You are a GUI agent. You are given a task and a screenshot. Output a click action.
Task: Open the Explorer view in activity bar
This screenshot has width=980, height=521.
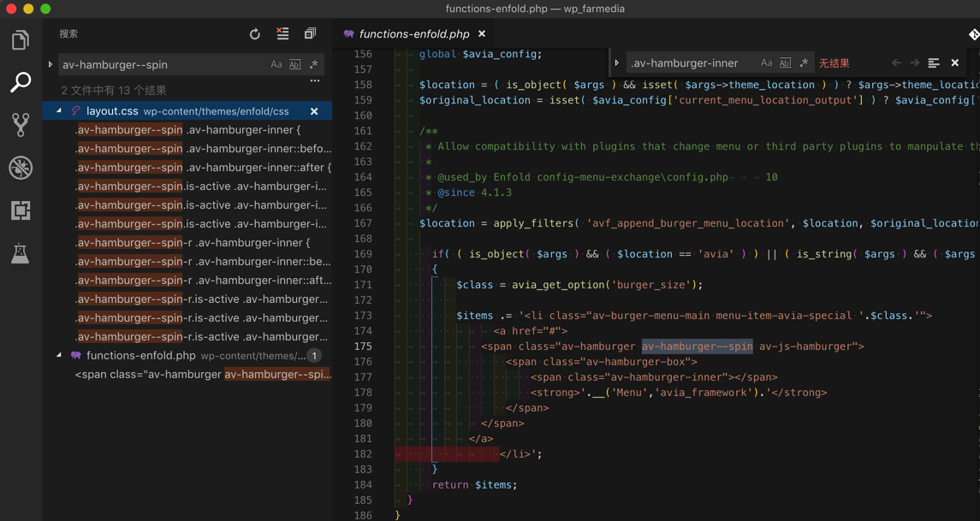pos(21,40)
